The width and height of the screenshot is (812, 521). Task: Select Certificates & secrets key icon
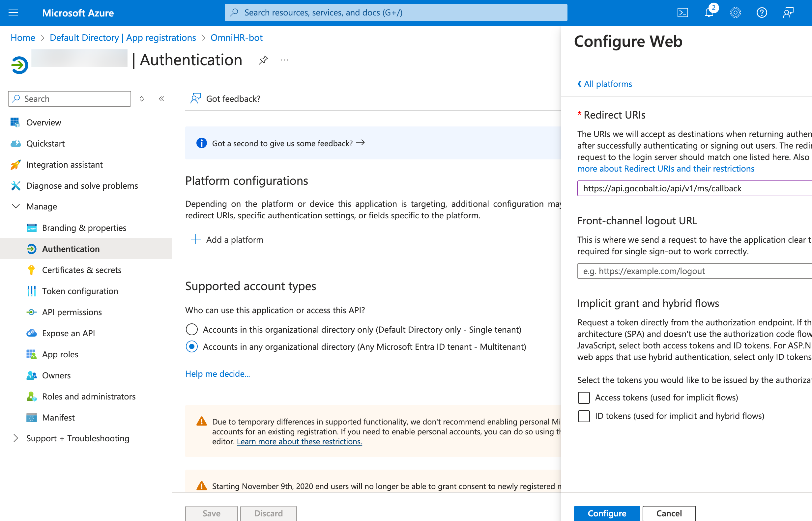[32, 270]
